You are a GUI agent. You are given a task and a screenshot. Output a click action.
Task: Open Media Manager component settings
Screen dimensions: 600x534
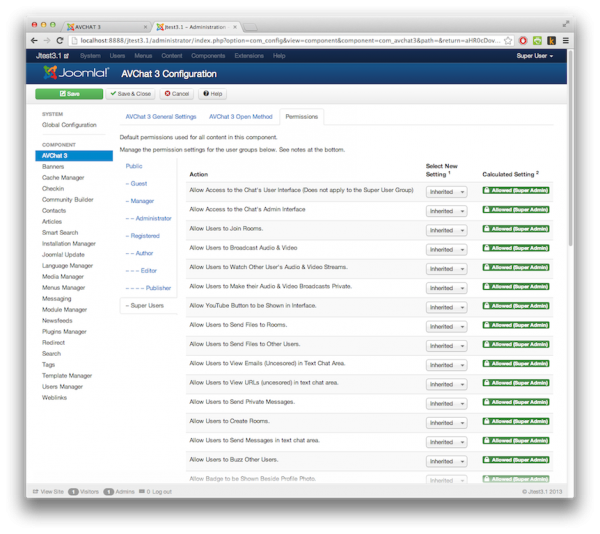63,277
